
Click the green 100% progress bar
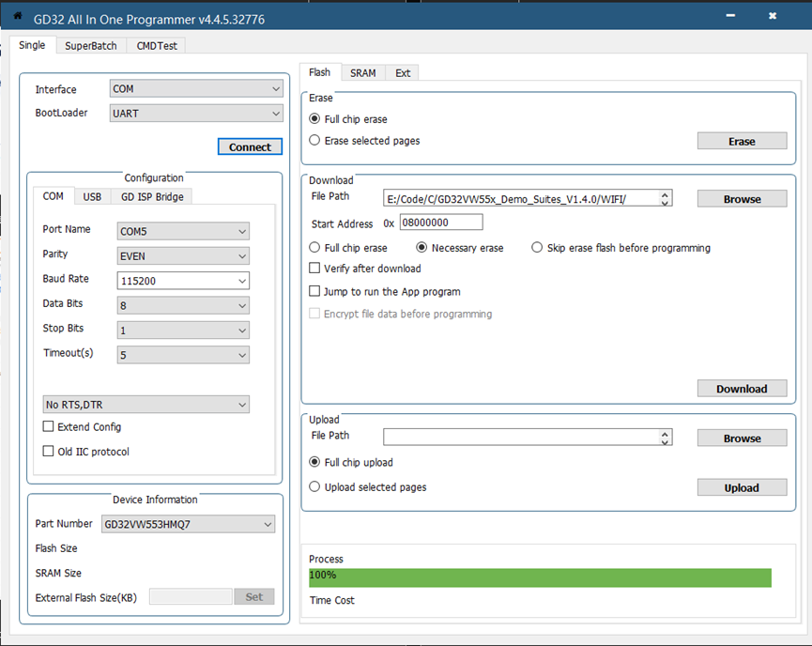point(540,577)
